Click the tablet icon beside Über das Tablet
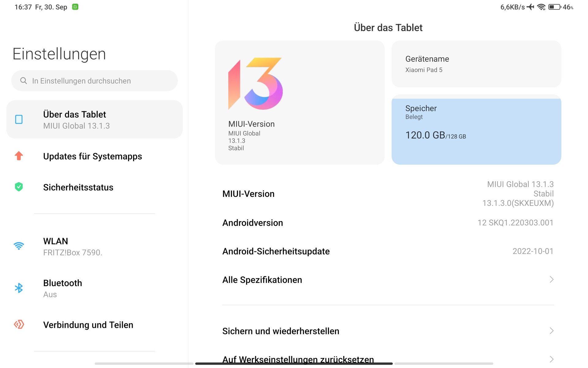588x368 pixels. [x=19, y=119]
